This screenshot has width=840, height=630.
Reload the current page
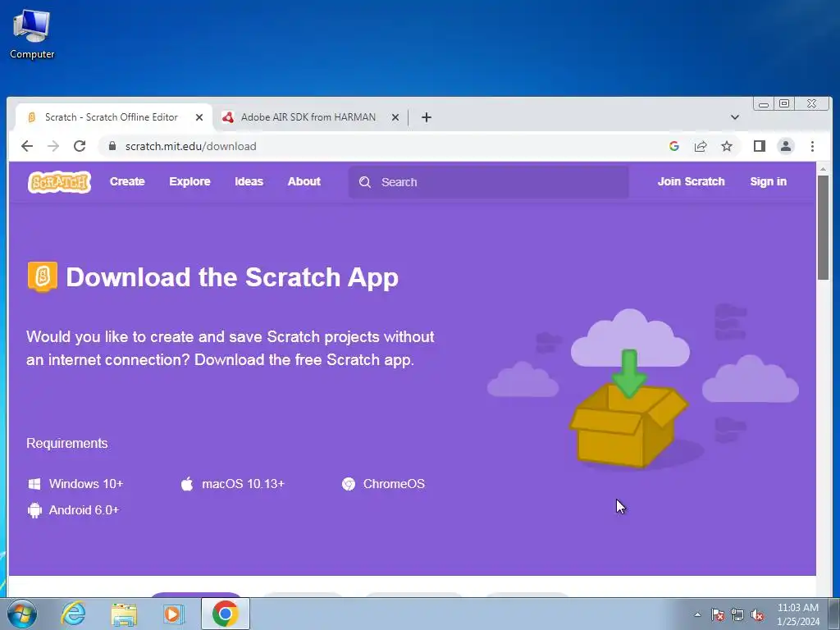tap(80, 146)
